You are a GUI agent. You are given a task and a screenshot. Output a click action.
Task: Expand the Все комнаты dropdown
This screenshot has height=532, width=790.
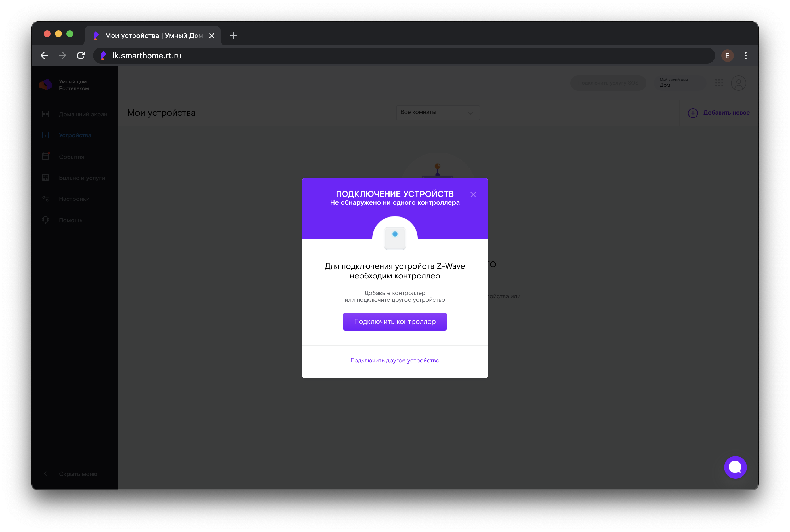[x=437, y=112]
